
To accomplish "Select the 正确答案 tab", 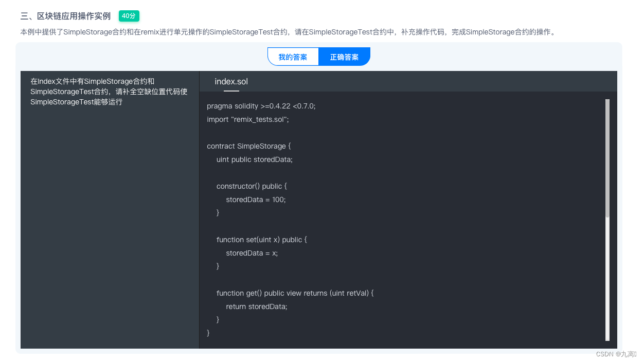I will click(345, 57).
